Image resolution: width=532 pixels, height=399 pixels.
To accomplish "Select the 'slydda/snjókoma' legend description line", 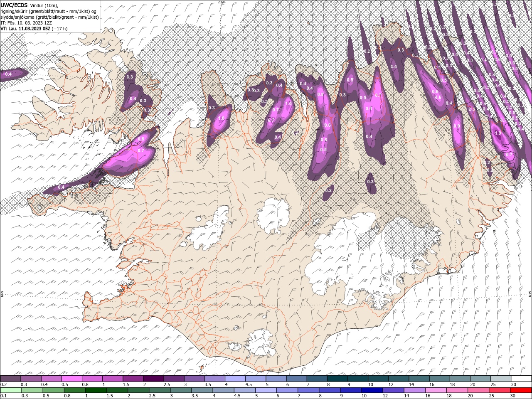I will click(x=50, y=17).
